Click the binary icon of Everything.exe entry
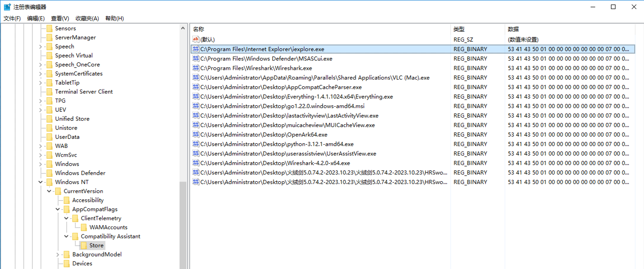The height and width of the screenshot is (269, 644). click(196, 97)
